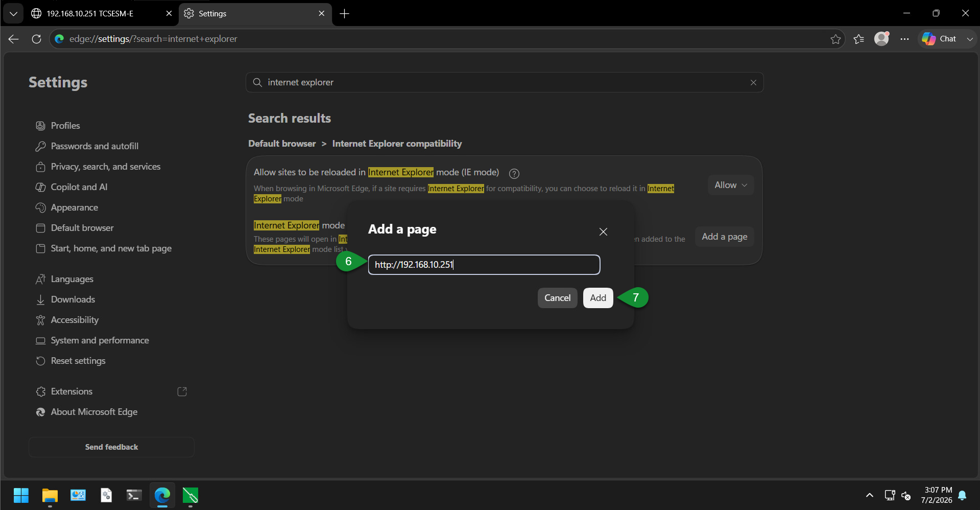Open the clock and date flyout
Screen dimensions: 980x510
point(937,495)
